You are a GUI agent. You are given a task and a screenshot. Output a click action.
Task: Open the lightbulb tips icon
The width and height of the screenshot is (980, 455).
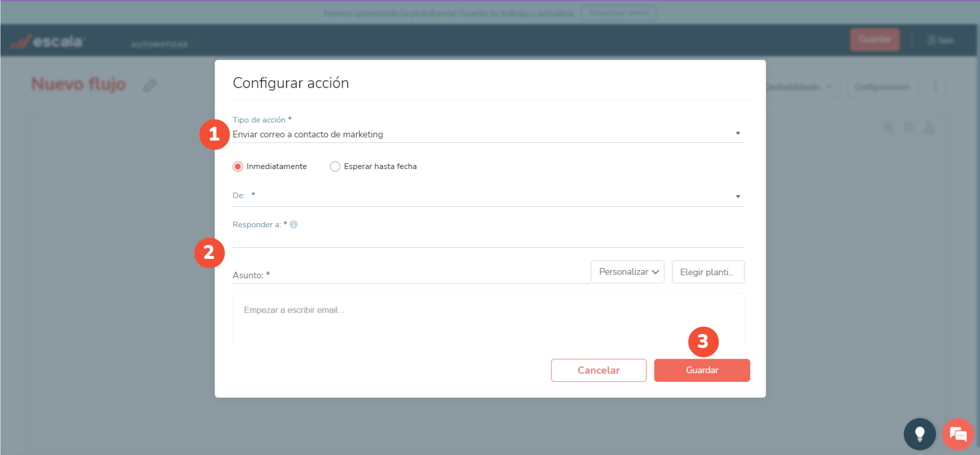coord(920,434)
